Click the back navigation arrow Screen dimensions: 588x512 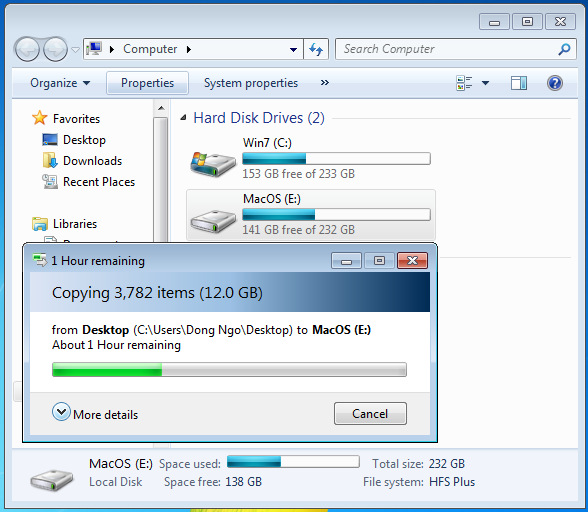click(x=27, y=49)
